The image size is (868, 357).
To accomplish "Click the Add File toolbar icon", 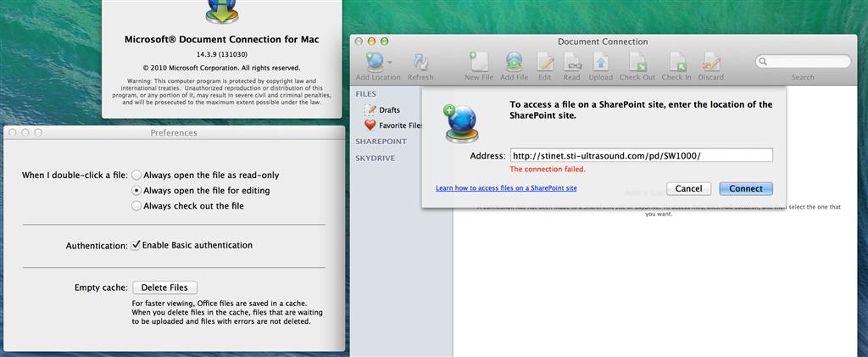I will (515, 61).
